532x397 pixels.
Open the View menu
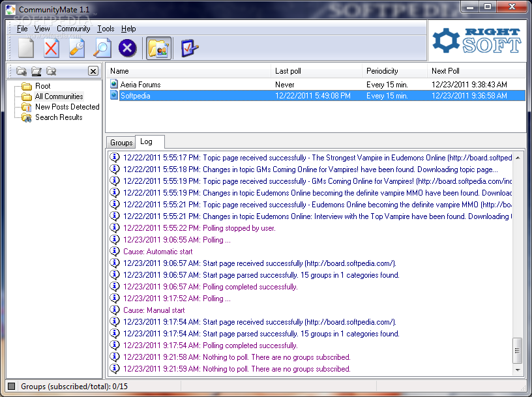(x=42, y=29)
